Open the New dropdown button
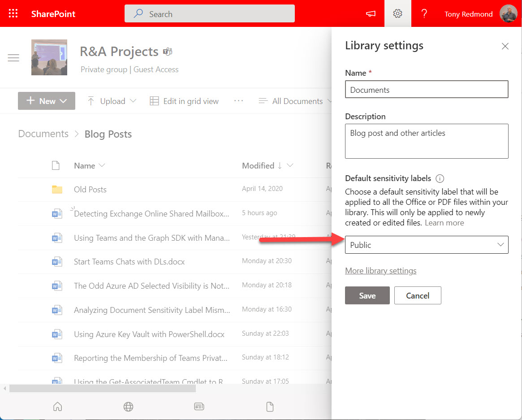This screenshot has height=420, width=522. [x=47, y=100]
